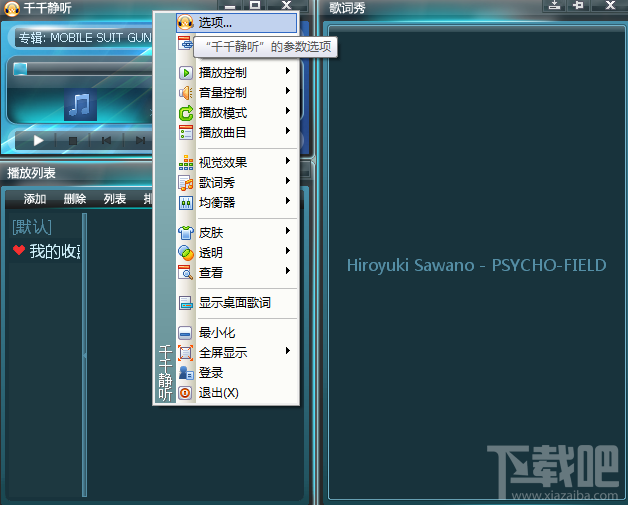628x505 pixels.
Task: Skip to the previous track
Action: pos(107,141)
